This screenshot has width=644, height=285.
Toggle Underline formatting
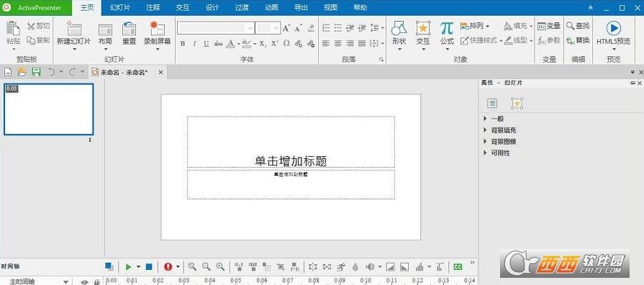pos(207,43)
